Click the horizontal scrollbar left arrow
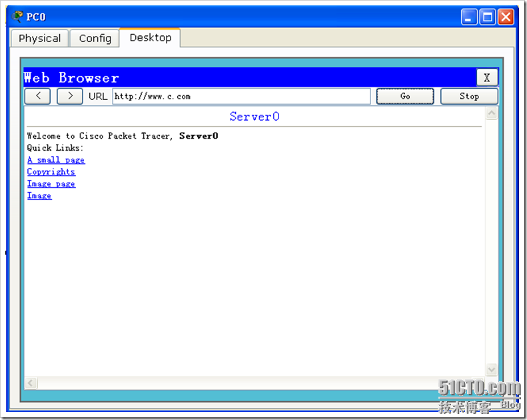This screenshot has width=527, height=420. pos(31,383)
